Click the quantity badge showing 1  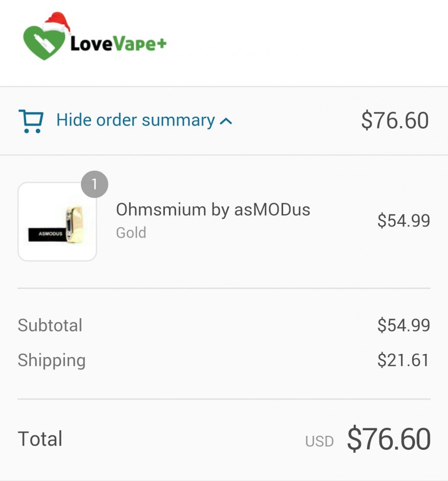pyautogui.click(x=95, y=184)
